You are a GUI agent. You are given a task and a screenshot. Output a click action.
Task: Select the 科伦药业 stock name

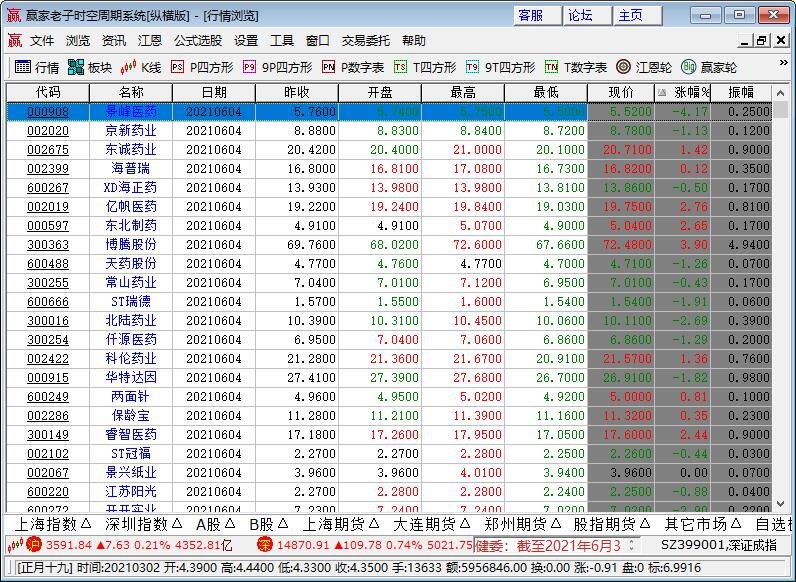(x=131, y=359)
